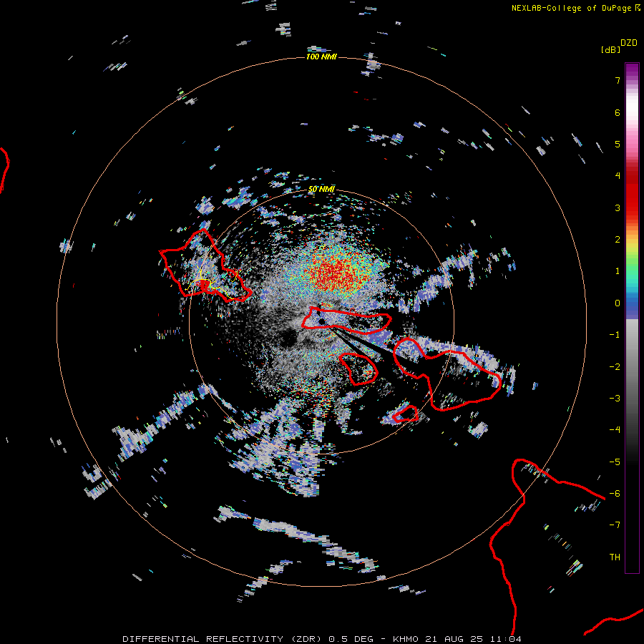The width and height of the screenshot is (644, 644).
Task: Click the -1 value on the color scale
Action: click(615, 335)
